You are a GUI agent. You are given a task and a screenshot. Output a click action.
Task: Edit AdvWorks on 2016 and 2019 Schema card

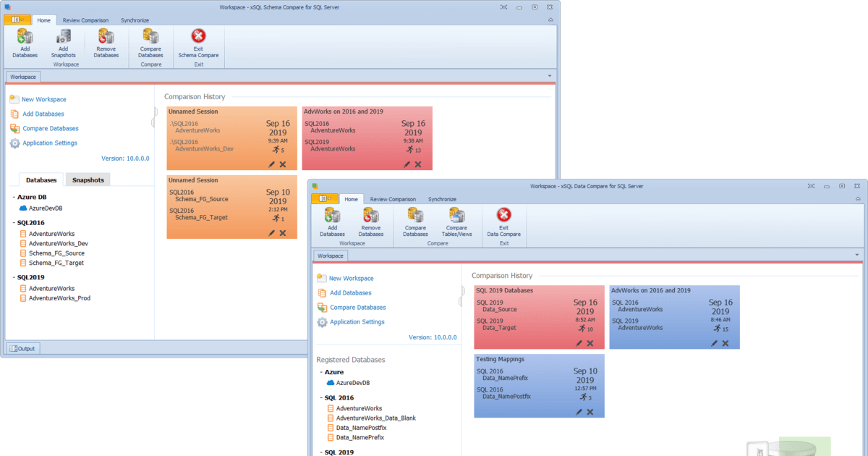(x=407, y=164)
